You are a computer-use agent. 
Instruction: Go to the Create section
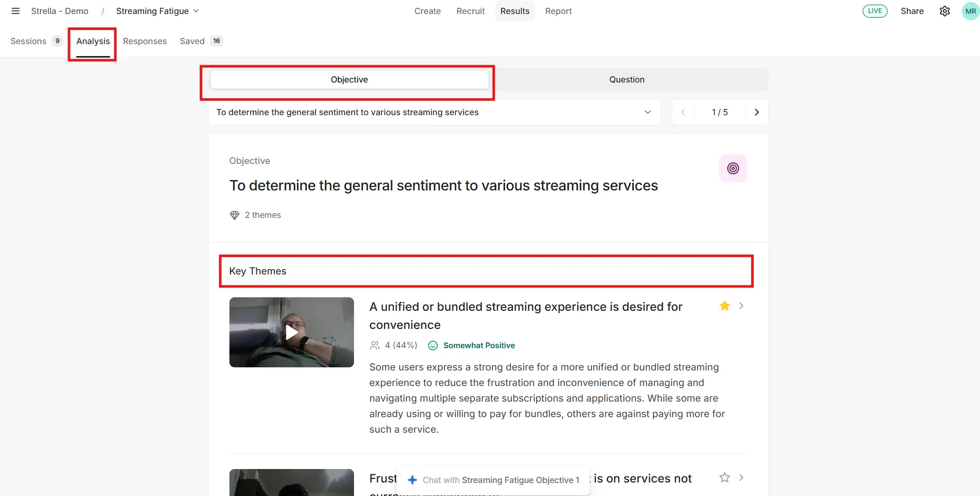pyautogui.click(x=427, y=11)
